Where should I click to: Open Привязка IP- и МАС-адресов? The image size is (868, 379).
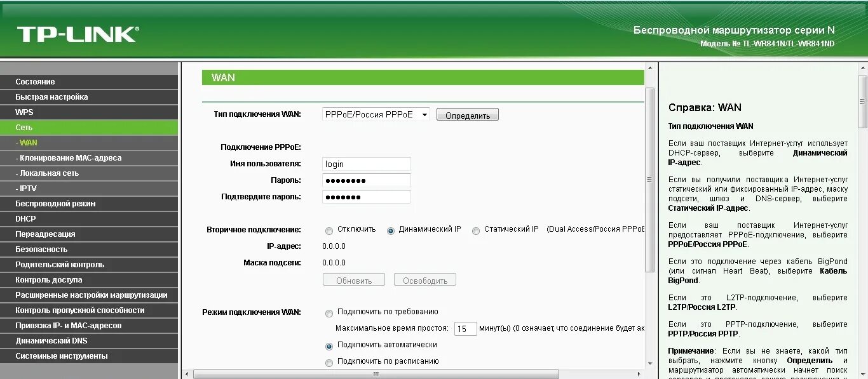click(89, 326)
